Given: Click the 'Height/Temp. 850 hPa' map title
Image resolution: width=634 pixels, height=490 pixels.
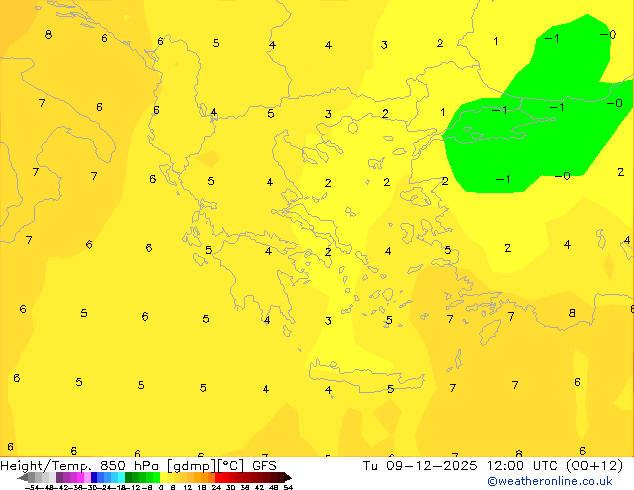Looking at the screenshot, I should [80, 466].
